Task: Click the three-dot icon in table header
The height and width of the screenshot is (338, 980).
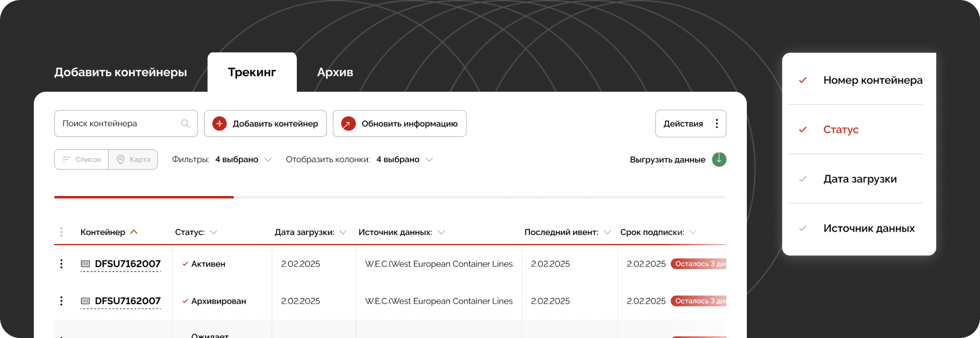Action: tap(61, 232)
